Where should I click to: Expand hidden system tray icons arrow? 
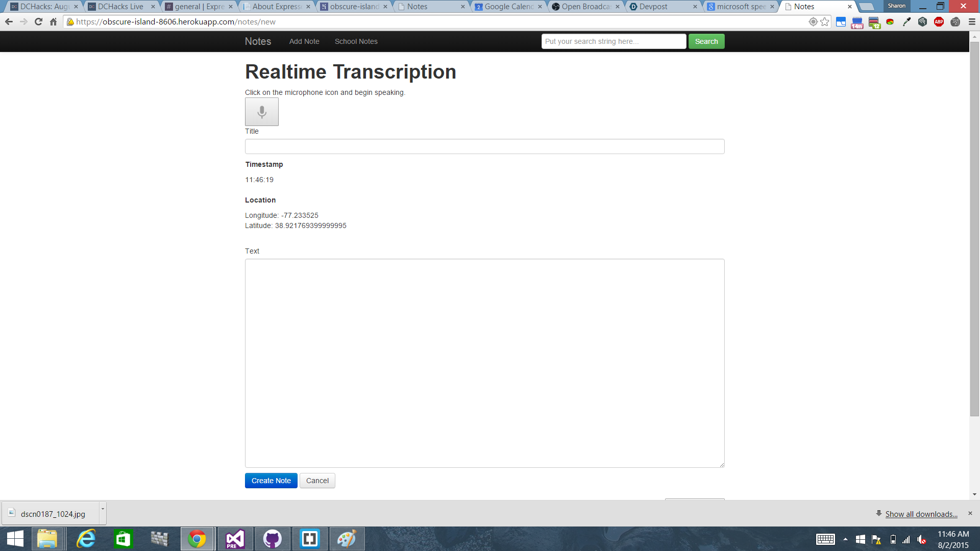click(845, 539)
